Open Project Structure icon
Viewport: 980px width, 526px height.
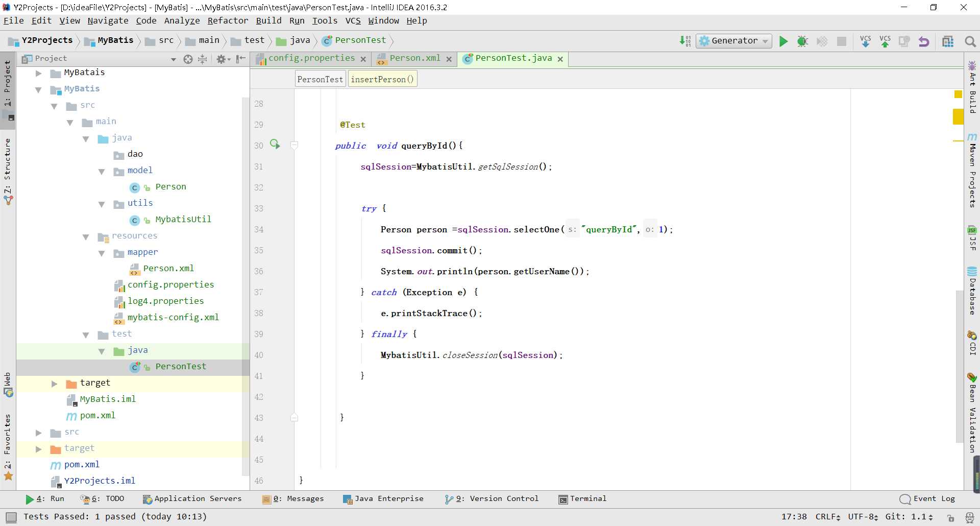click(948, 41)
